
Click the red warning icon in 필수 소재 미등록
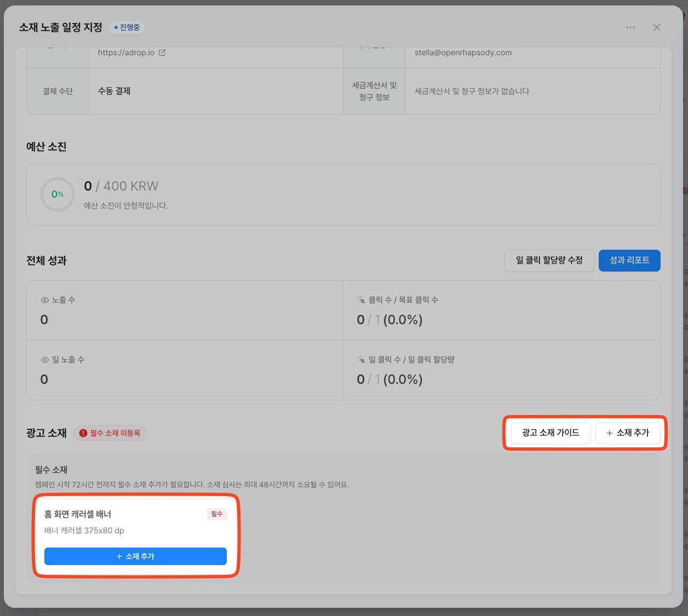click(x=83, y=433)
